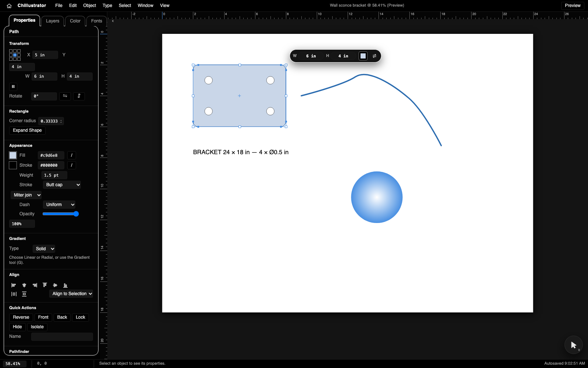Click the home icon beside Chillustrator
Image resolution: width=588 pixels, height=368 pixels.
pyautogui.click(x=9, y=6)
